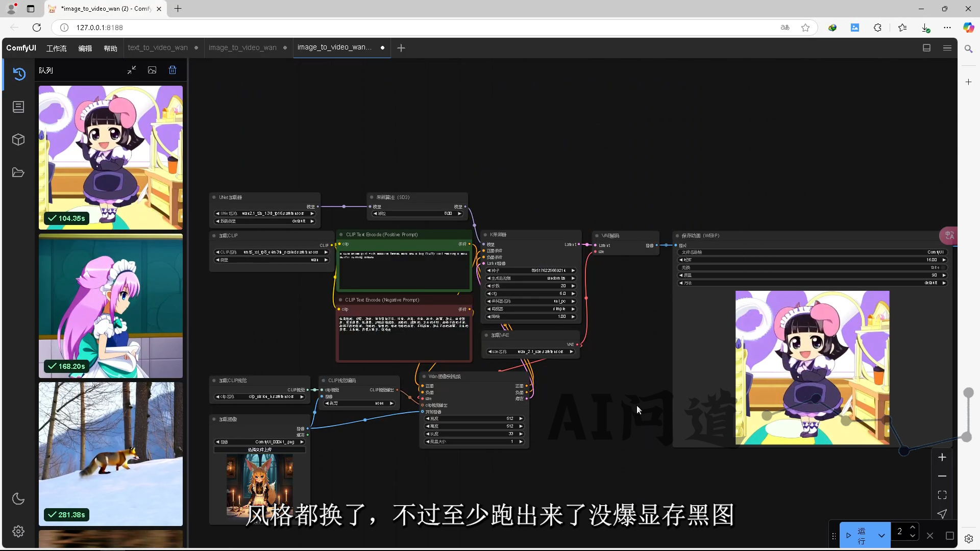The image size is (980, 551).
Task: Toggle the bottom panel icon in top bar
Action: (926, 48)
